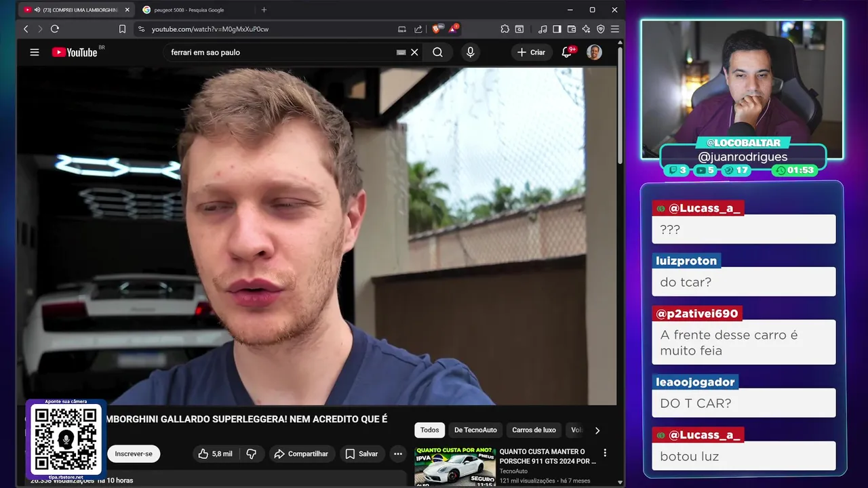
Task: Select the COMPREI UMA LAMBORGHINI YouTube tab
Action: tap(76, 10)
